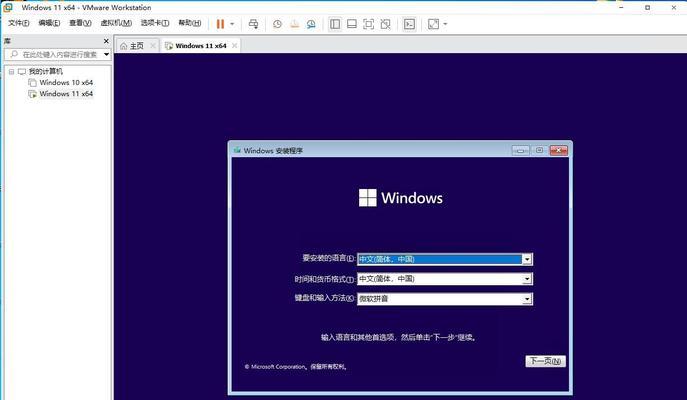This screenshot has height=400, width=687.
Task: Open the 帮助(H) menu
Action: coord(190,23)
